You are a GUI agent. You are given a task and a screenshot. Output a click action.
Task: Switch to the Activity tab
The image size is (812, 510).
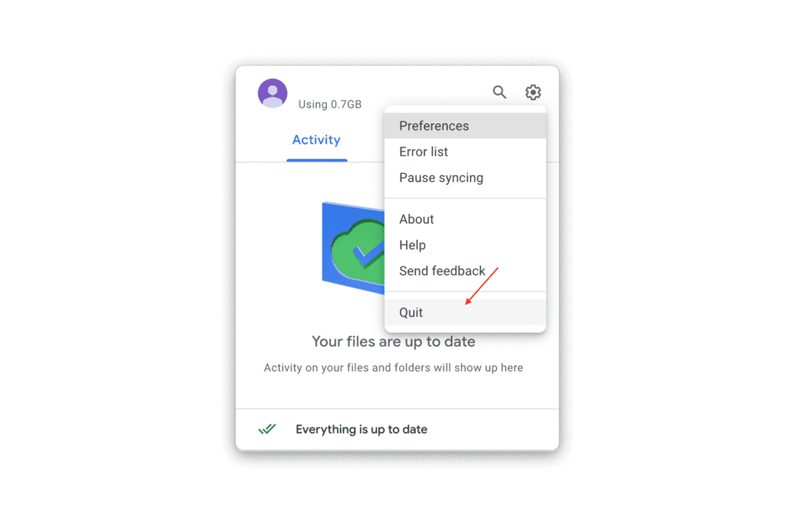(317, 140)
